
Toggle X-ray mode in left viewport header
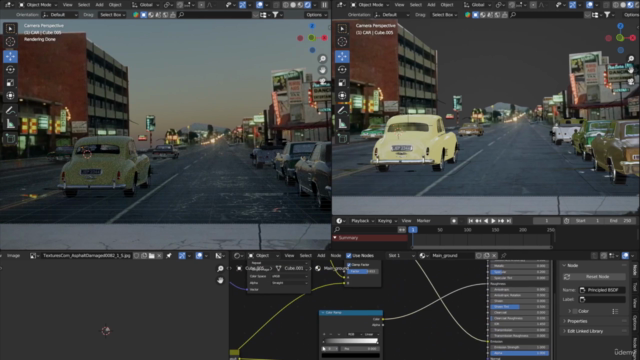[276, 5]
